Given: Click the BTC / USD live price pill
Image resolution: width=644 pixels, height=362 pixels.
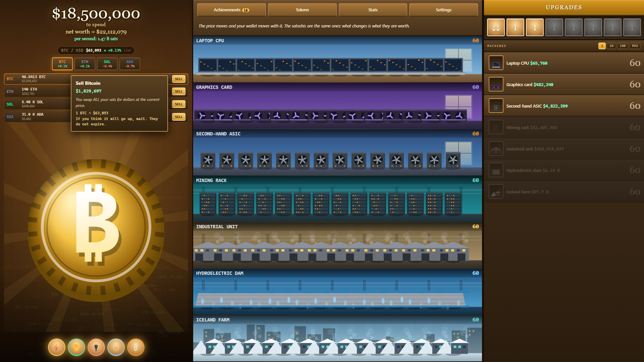Looking at the screenshot, I should coord(96,51).
